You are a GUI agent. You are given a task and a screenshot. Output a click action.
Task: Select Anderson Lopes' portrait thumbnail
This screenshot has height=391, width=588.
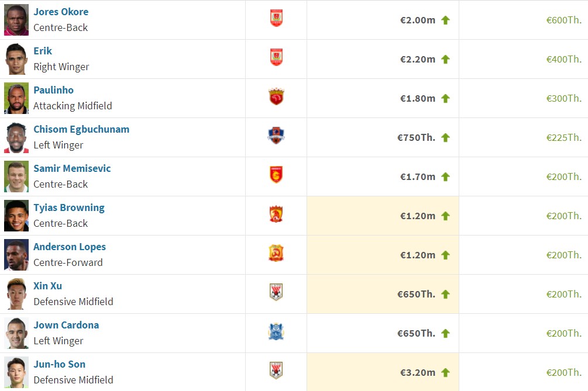tap(16, 255)
